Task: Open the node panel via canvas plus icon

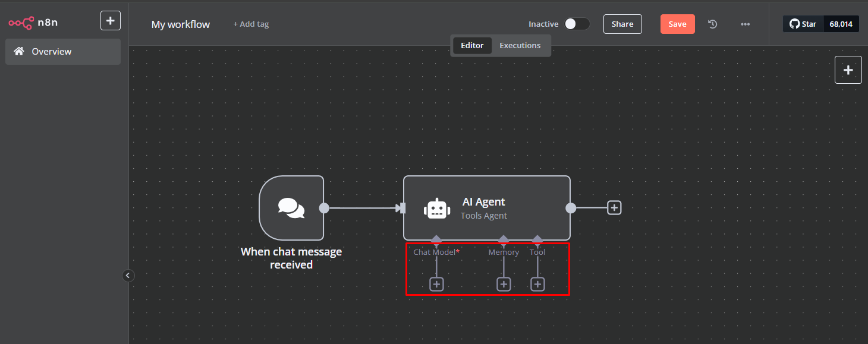Action: (x=848, y=70)
